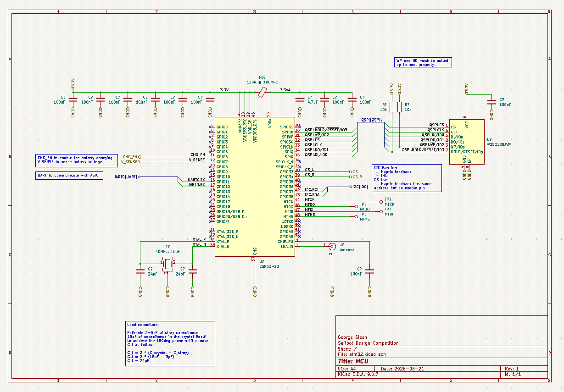This screenshot has height=392, width=564.
Task: Select the '120R @ 100MHz' value text
Action: tap(262, 82)
